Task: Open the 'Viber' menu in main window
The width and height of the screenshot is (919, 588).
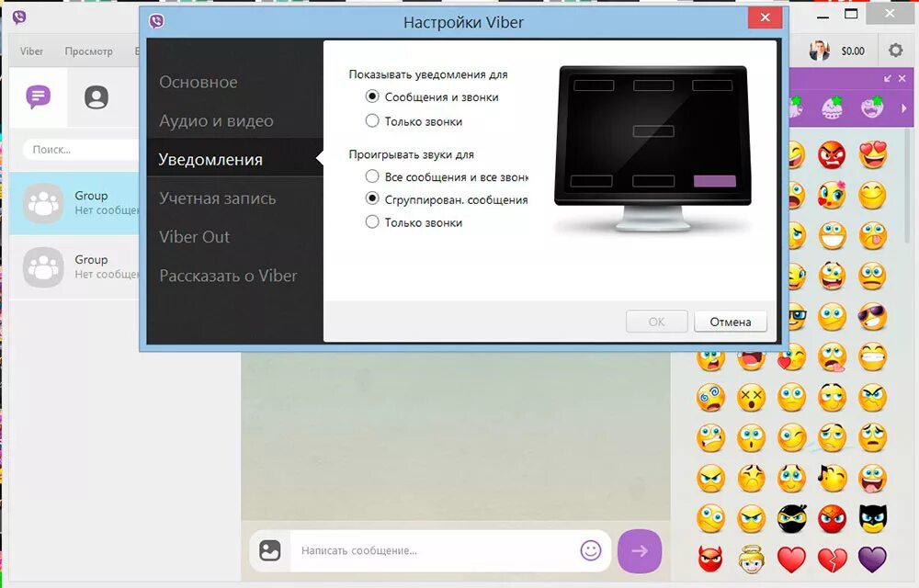Action: (x=31, y=51)
